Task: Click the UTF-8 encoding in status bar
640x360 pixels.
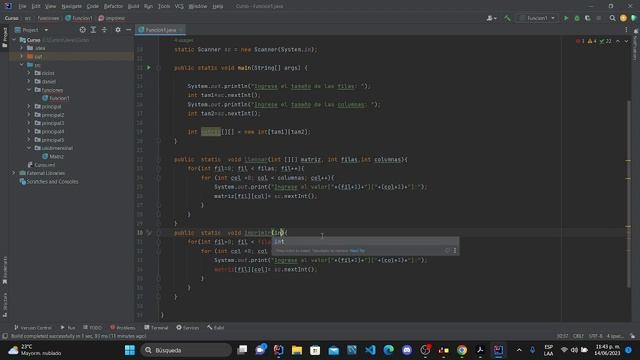Action: coord(596,336)
